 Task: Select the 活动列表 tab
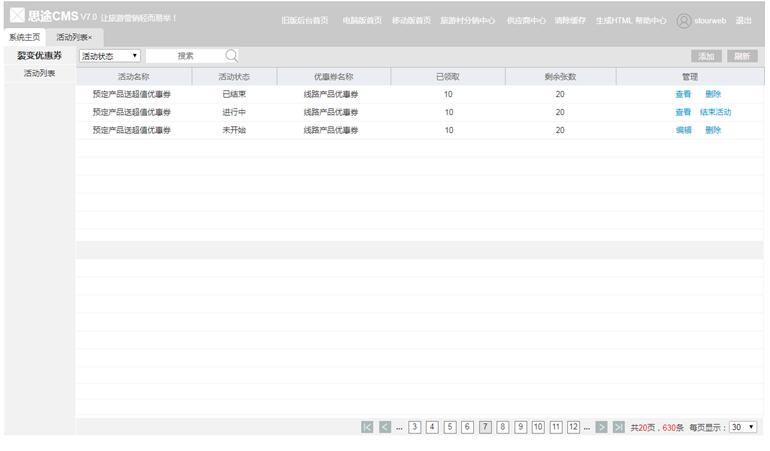[72, 37]
